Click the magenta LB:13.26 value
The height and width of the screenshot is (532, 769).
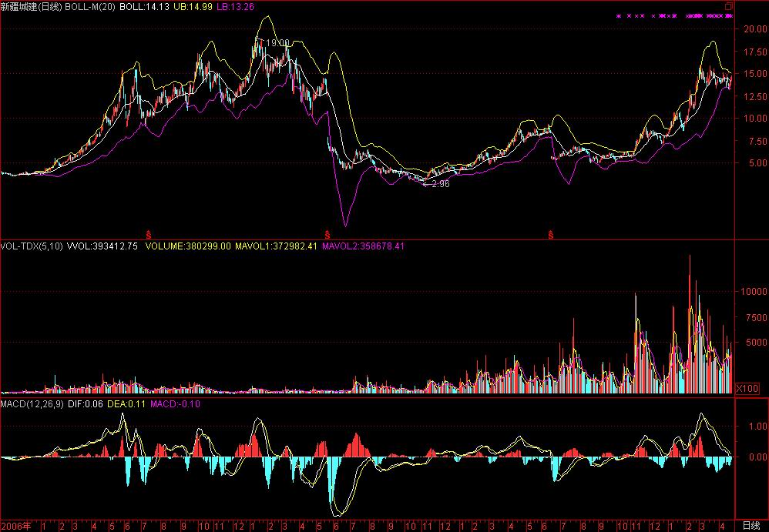[x=235, y=8]
